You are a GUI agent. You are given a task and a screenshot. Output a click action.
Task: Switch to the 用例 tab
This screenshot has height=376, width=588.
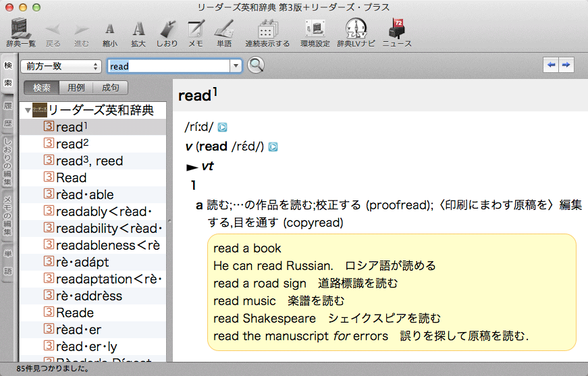pos(76,88)
